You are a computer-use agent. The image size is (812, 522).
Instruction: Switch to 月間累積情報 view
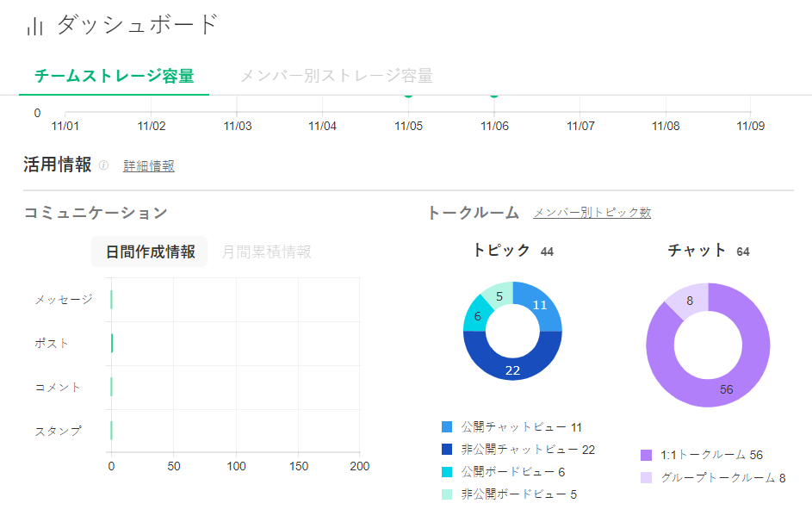(266, 252)
